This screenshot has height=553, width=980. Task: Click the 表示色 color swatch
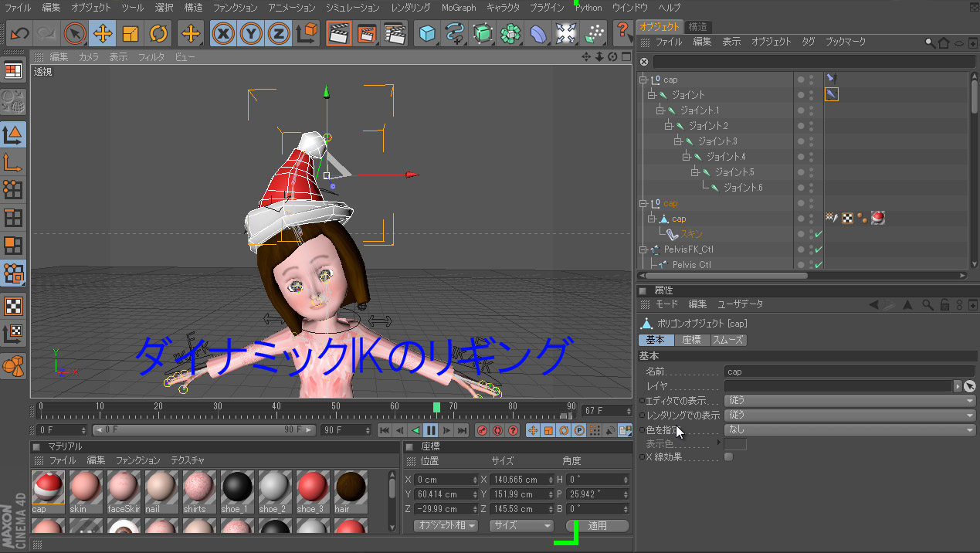[x=734, y=444]
